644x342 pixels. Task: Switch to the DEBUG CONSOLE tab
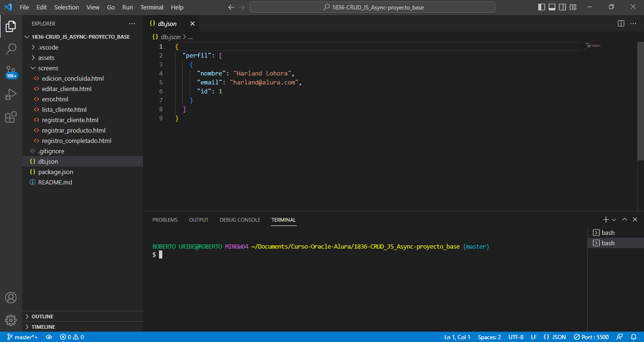240,220
